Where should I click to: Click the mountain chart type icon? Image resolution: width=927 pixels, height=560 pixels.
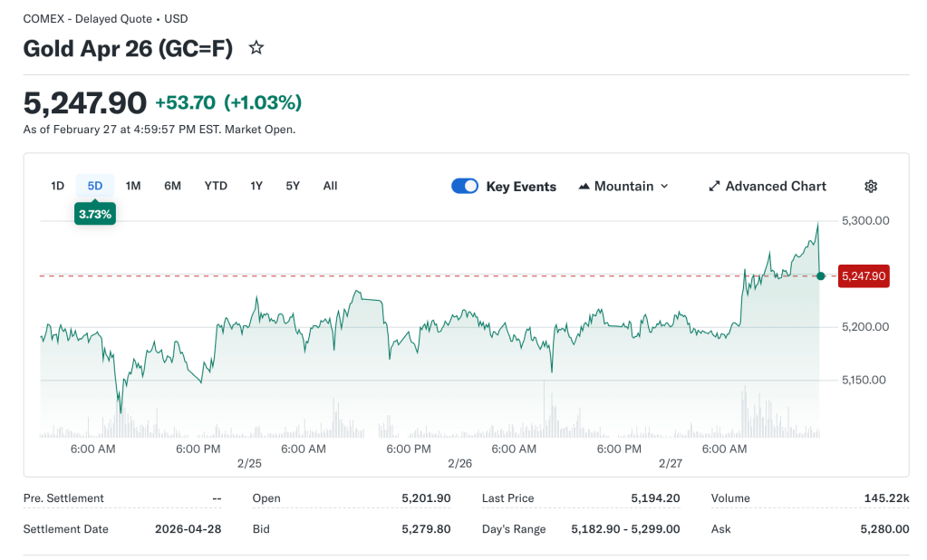point(583,186)
